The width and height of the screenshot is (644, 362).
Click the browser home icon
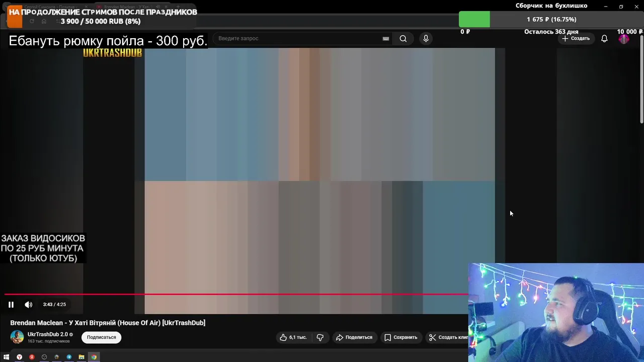tap(44, 21)
